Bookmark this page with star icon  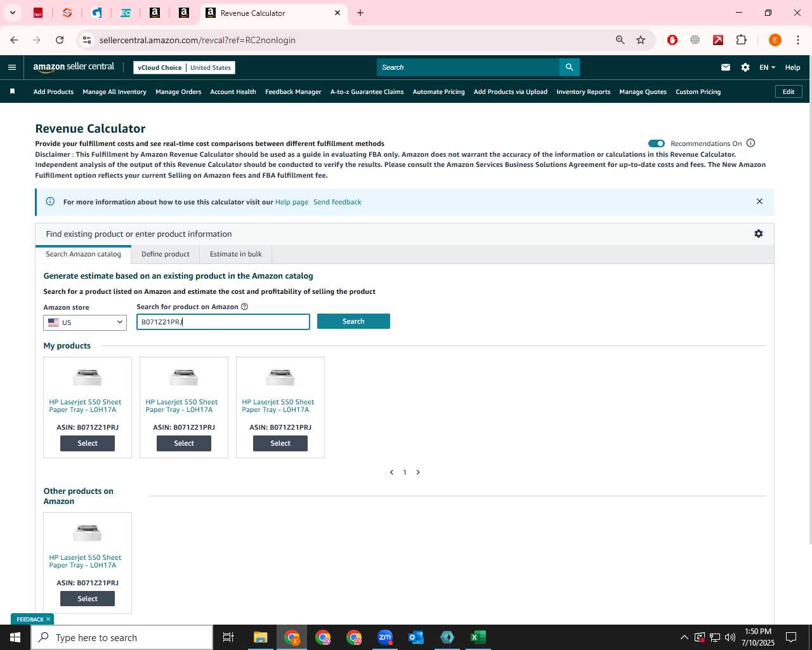[641, 40]
